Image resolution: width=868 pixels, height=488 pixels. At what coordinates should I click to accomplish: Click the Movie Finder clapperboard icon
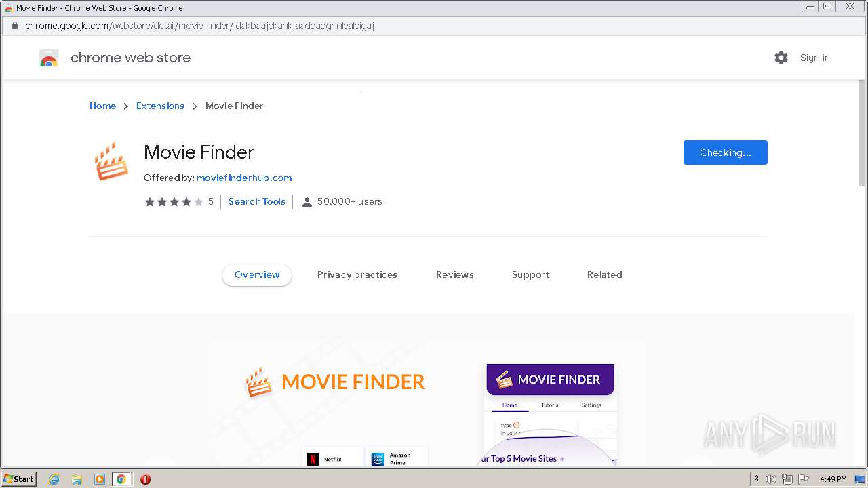(x=111, y=161)
